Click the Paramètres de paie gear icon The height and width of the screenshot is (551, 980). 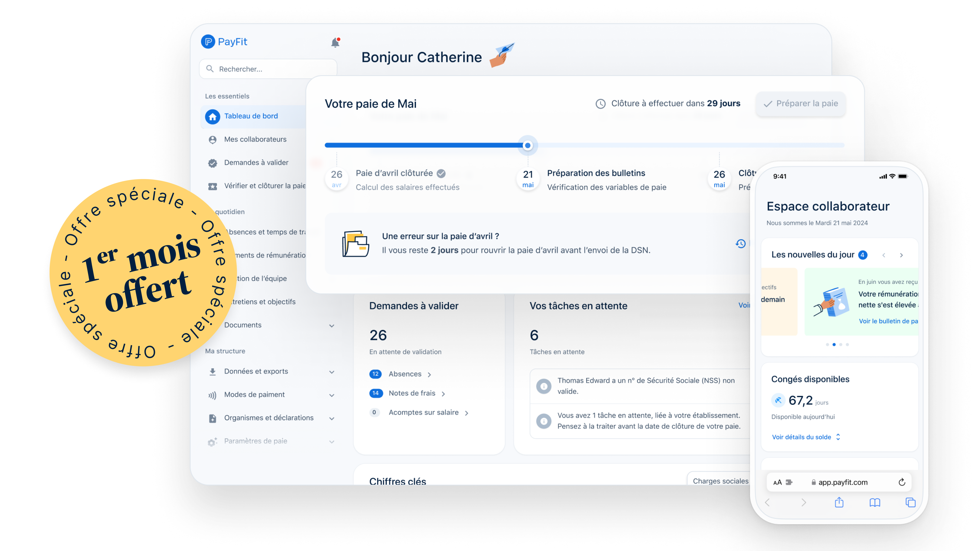[213, 442]
